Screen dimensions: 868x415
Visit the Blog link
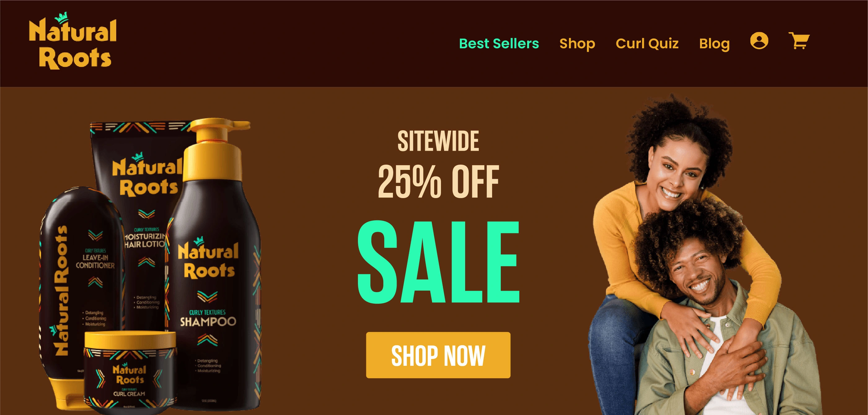(714, 44)
